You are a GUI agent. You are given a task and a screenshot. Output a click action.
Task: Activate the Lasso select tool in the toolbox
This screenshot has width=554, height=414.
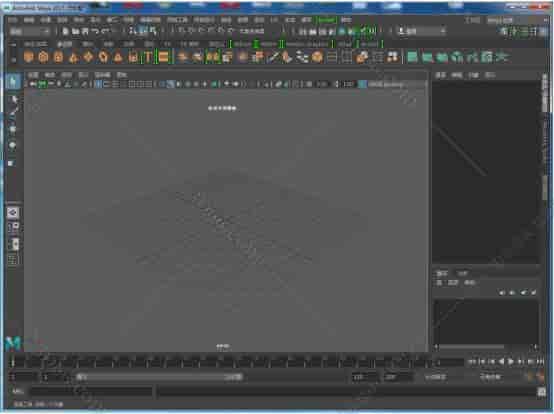[13, 99]
